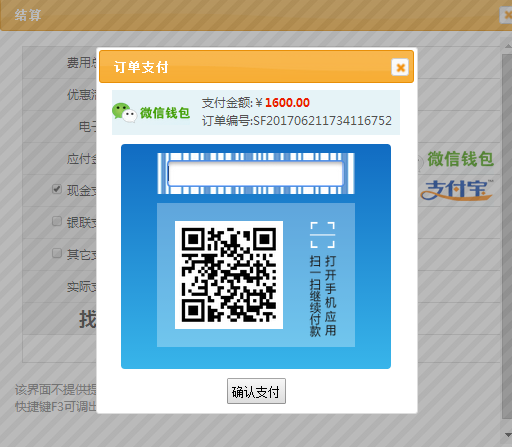Close the background 结算 settlement window
This screenshot has height=447, width=512.
(x=507, y=15)
